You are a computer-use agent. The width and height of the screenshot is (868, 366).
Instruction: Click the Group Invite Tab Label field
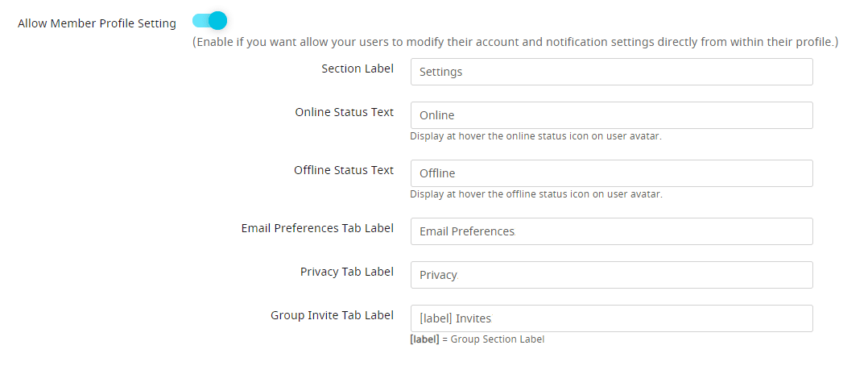[612, 318]
